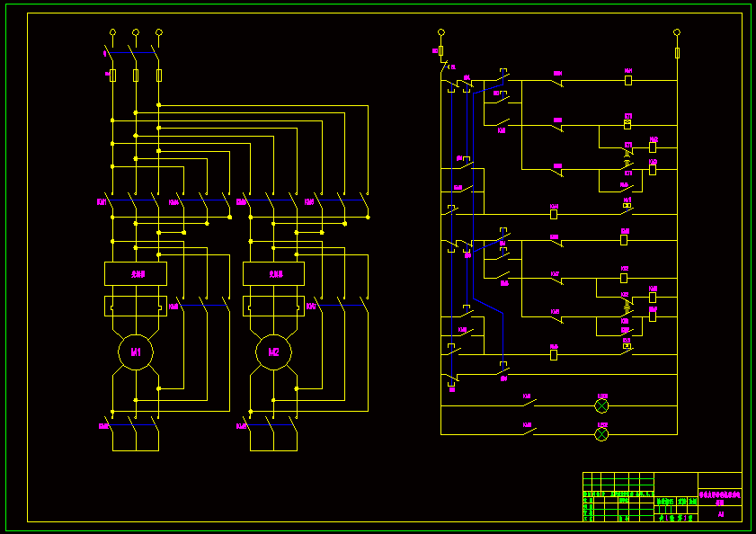756x534 pixels.
Task: Select upper of the two indicator lamps
Action: 601,406
